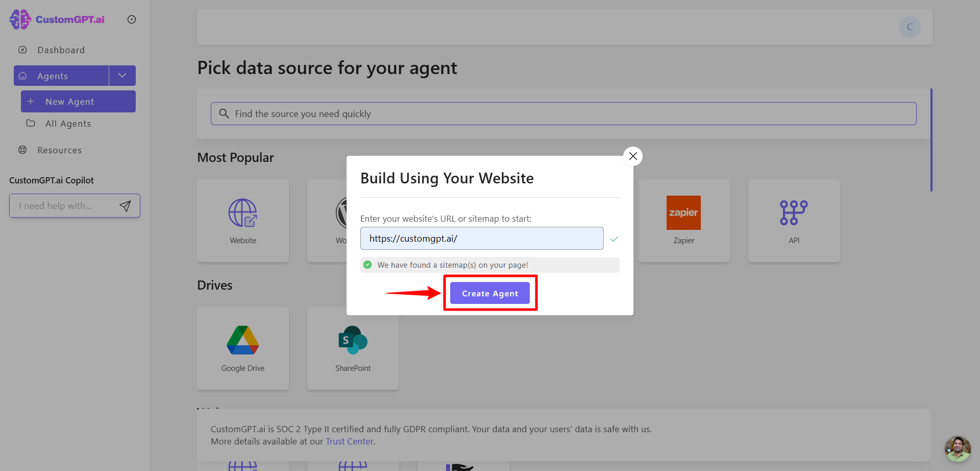The image size is (980, 471).
Task: Close the Build Using Your Website dialog
Action: pos(633,156)
